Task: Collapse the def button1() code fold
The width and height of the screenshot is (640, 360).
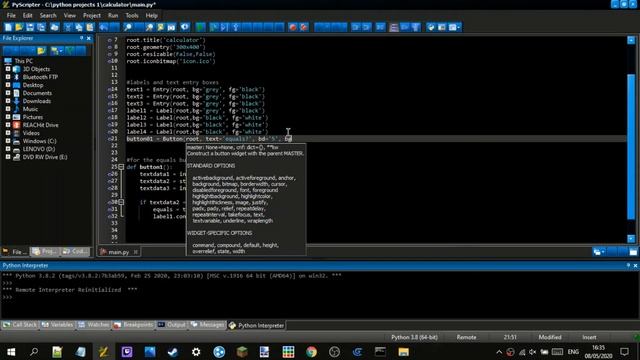Action: point(121,167)
